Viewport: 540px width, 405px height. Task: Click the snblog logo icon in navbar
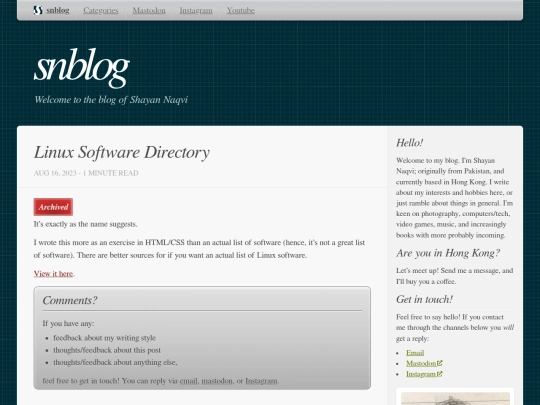(38, 10)
